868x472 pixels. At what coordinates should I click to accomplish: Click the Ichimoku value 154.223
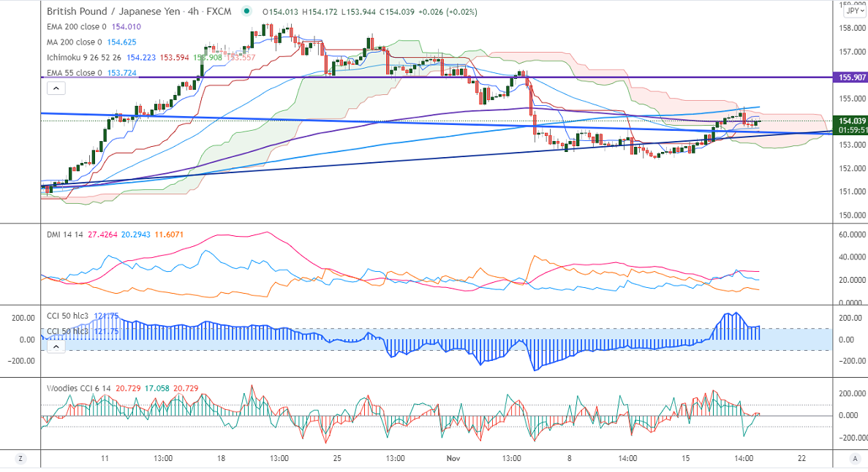tap(141, 58)
